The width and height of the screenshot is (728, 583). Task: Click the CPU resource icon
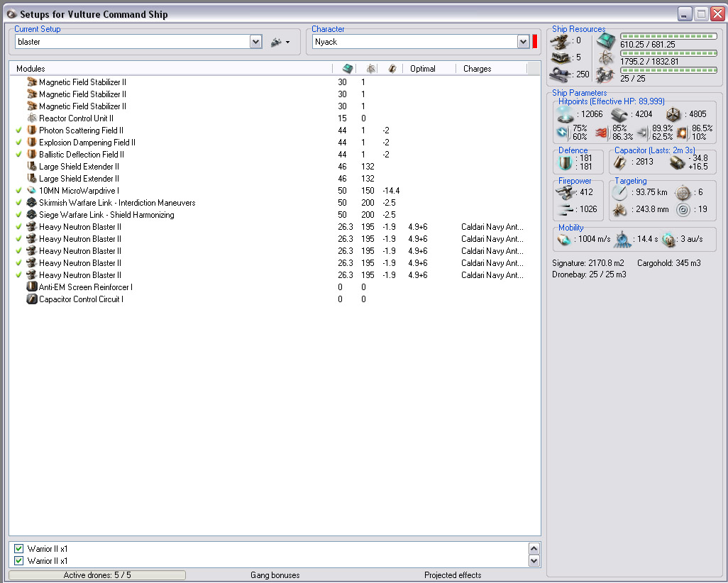(x=606, y=41)
